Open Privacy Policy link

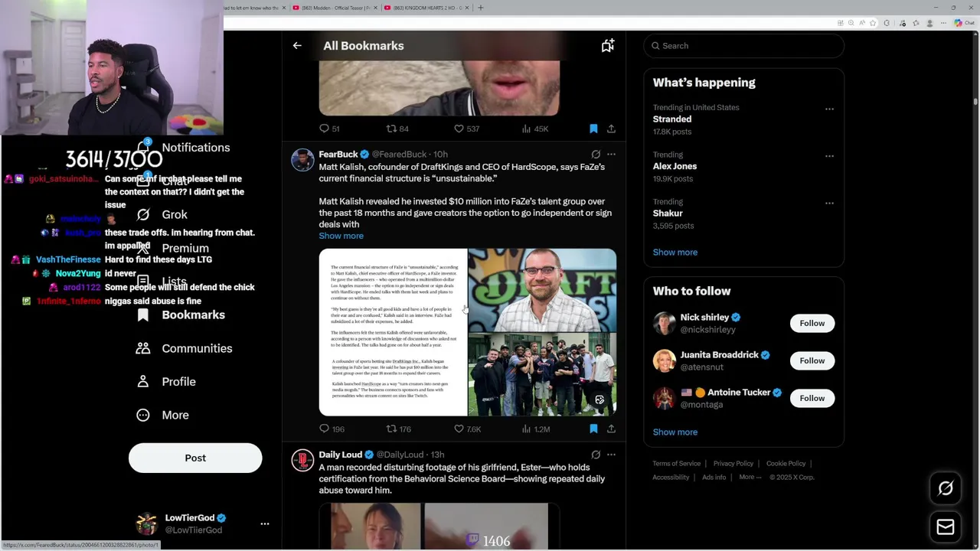[733, 464]
